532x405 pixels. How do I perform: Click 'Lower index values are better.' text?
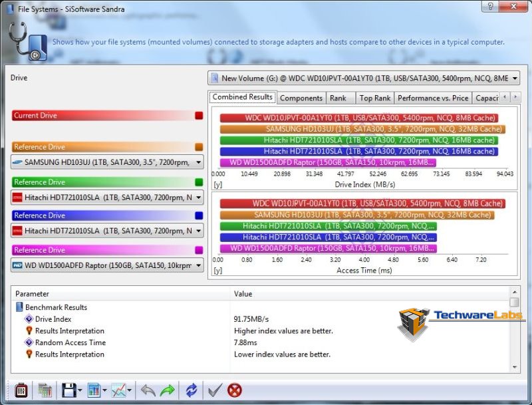[x=282, y=354]
